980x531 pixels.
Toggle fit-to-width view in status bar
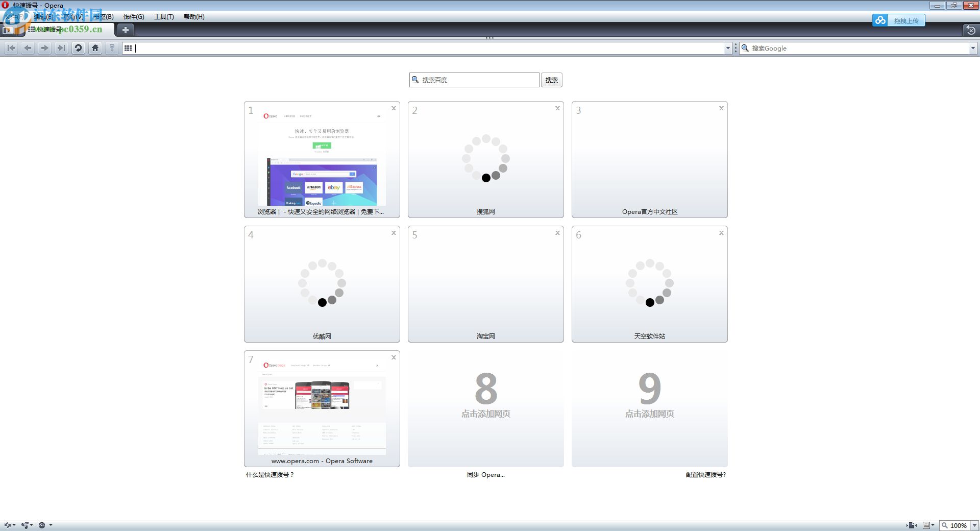(x=912, y=525)
